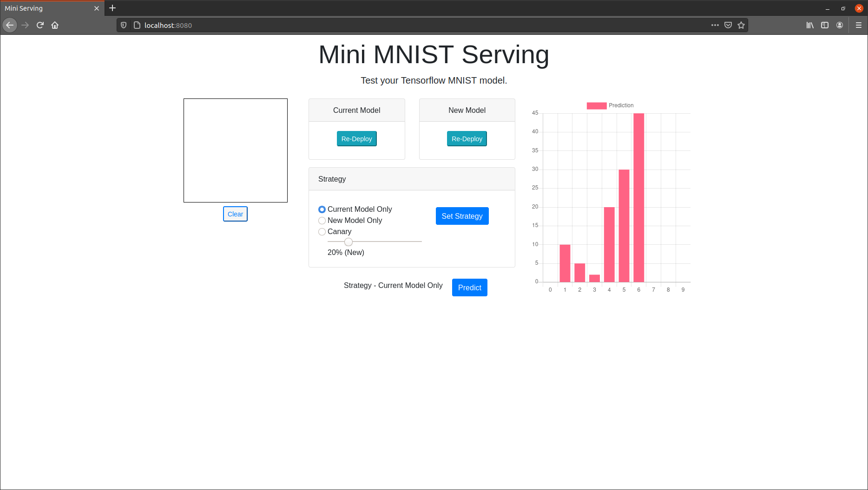Select the New Model Only radio button
Screen dimensions: 868x490
tap(322, 221)
